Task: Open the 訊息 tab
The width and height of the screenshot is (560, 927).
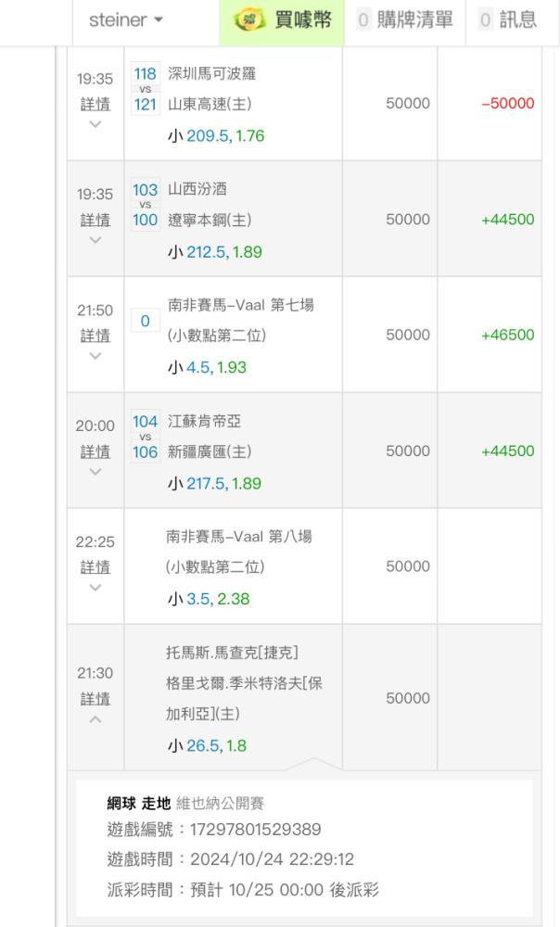Action: [508, 21]
